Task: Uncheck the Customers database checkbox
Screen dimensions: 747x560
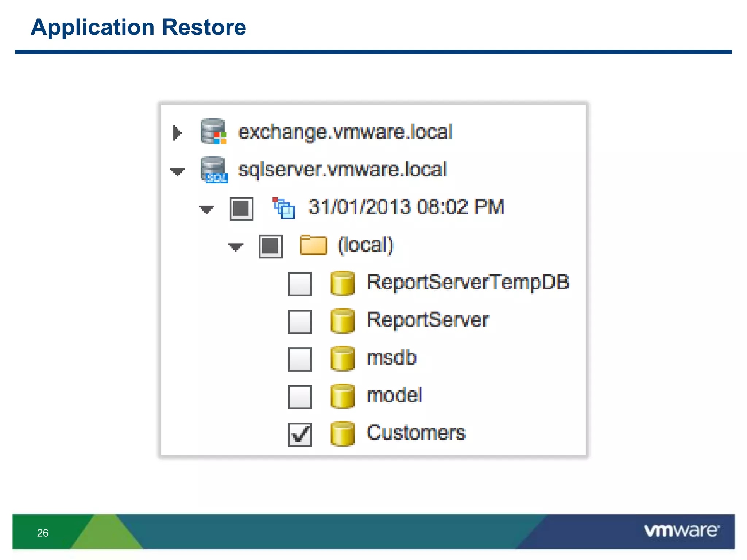Action: point(300,434)
